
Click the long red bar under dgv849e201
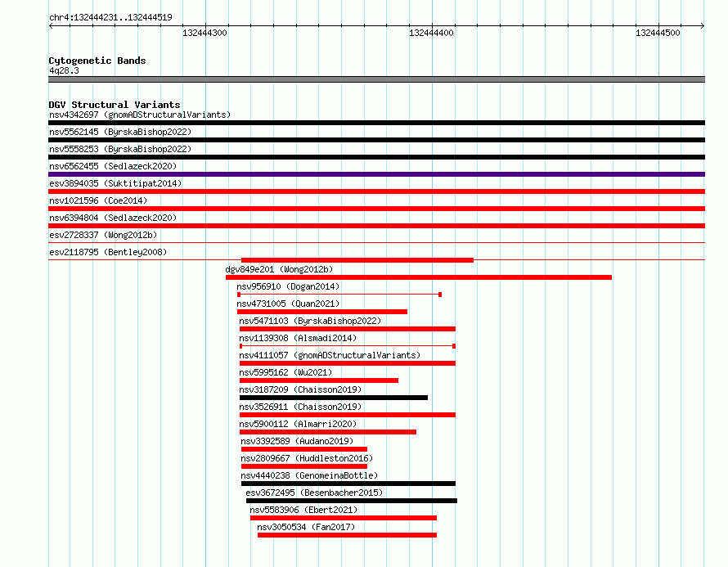coord(418,277)
